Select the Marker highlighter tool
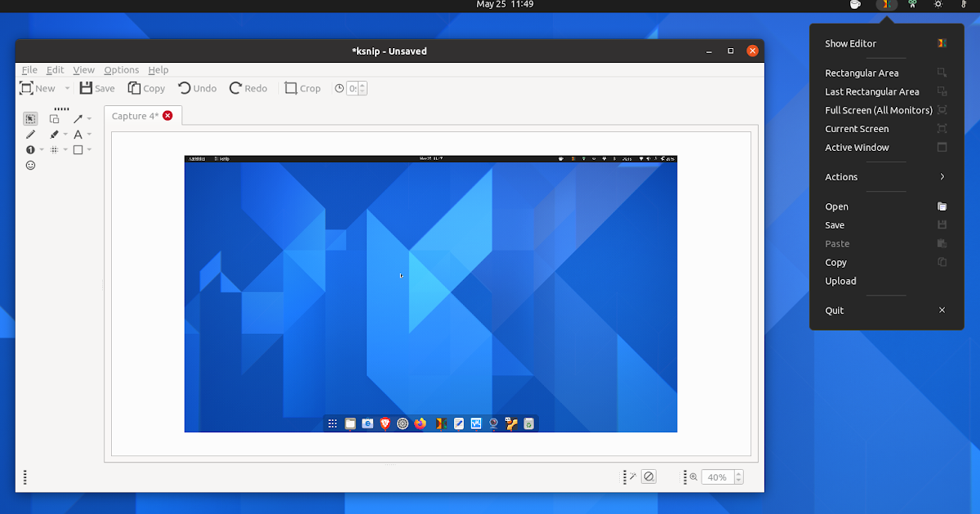980x514 pixels. point(55,134)
